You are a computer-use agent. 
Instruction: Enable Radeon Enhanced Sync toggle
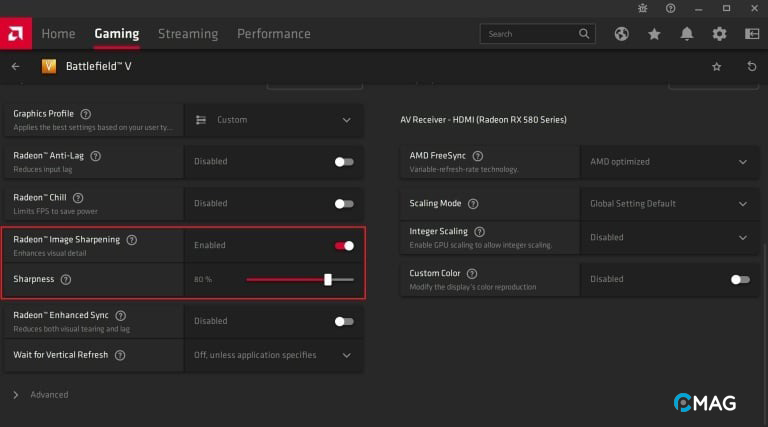coord(344,322)
